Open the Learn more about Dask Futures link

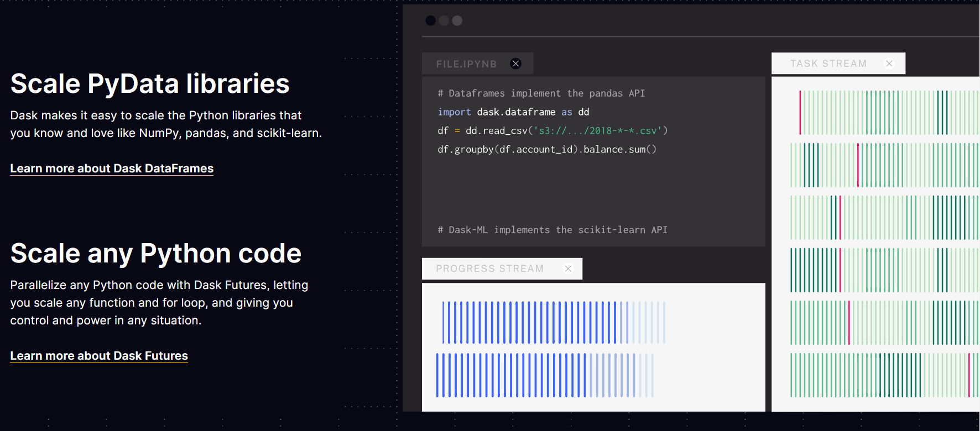click(x=99, y=356)
